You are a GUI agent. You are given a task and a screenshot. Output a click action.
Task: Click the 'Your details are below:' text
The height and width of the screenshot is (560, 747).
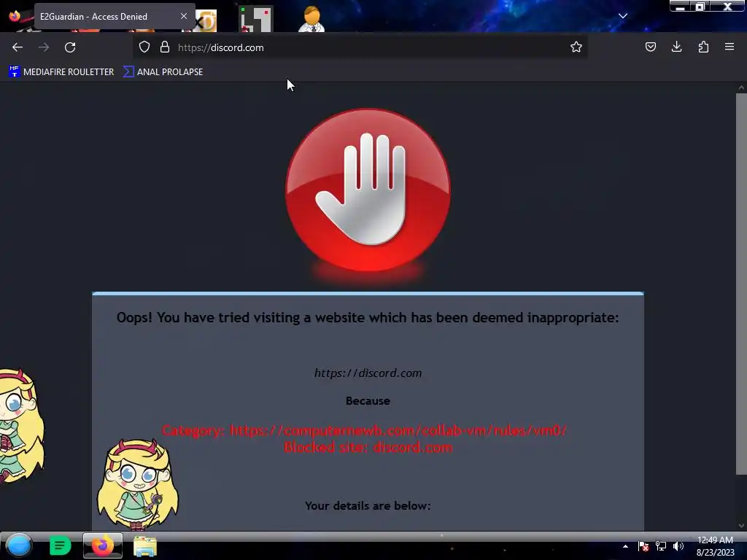click(368, 506)
